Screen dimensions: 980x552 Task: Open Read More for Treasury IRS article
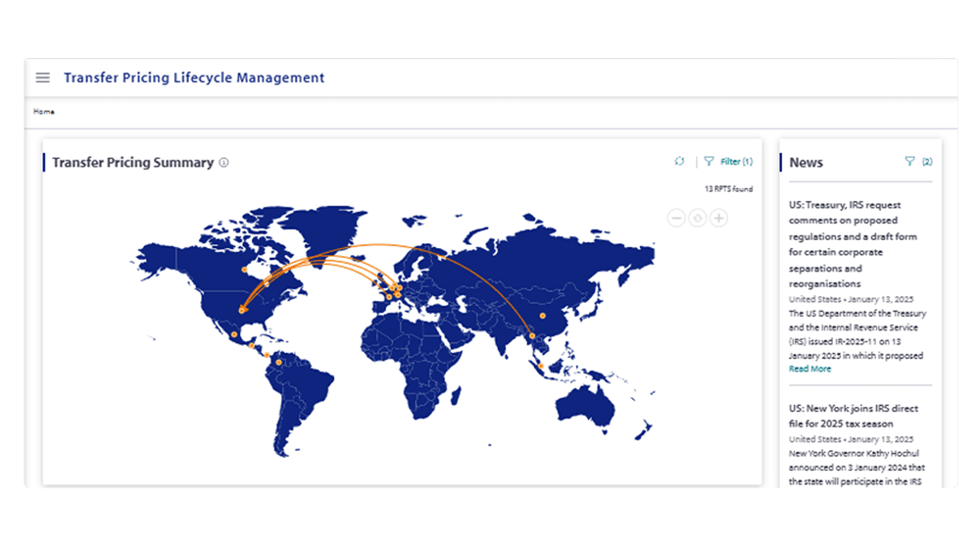tap(810, 369)
